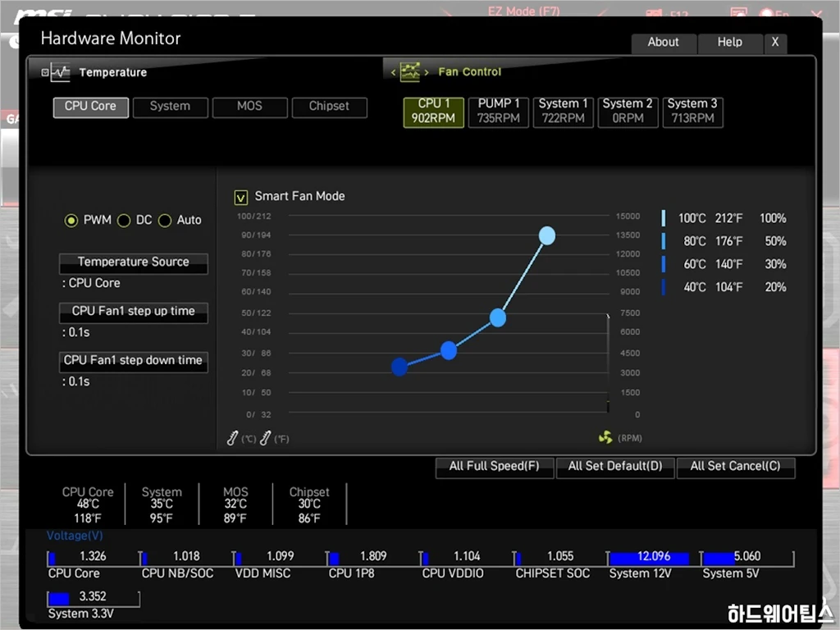840x630 pixels.
Task: Click the lowest fan curve point near 3000 RPM
Action: coord(399,367)
